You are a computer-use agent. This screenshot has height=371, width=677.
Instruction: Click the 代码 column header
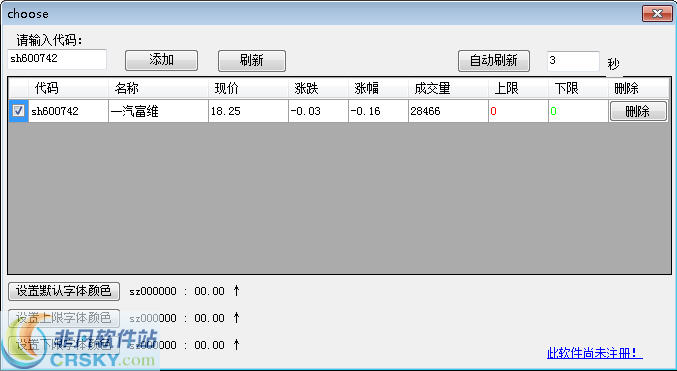pyautogui.click(x=68, y=89)
